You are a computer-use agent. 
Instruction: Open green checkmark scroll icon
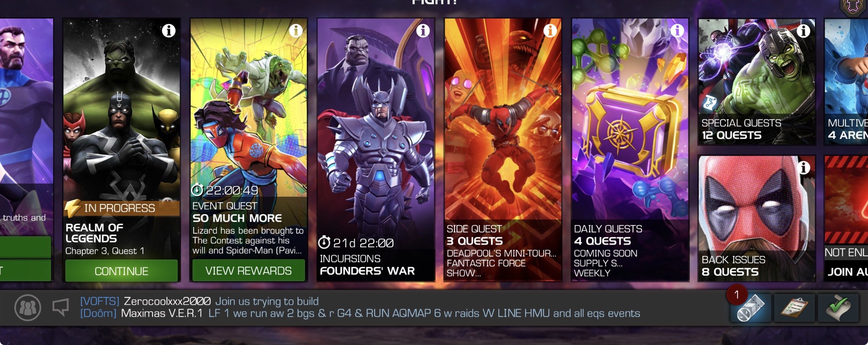(838, 308)
